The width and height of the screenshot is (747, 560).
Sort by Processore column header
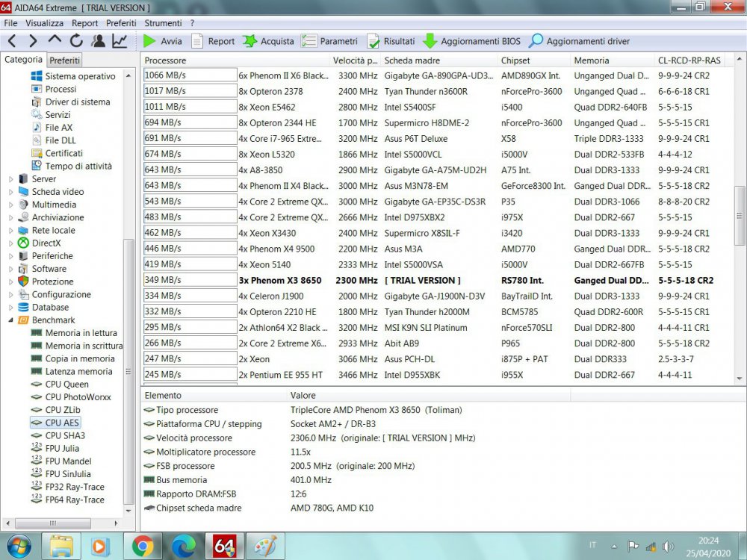pos(166,60)
